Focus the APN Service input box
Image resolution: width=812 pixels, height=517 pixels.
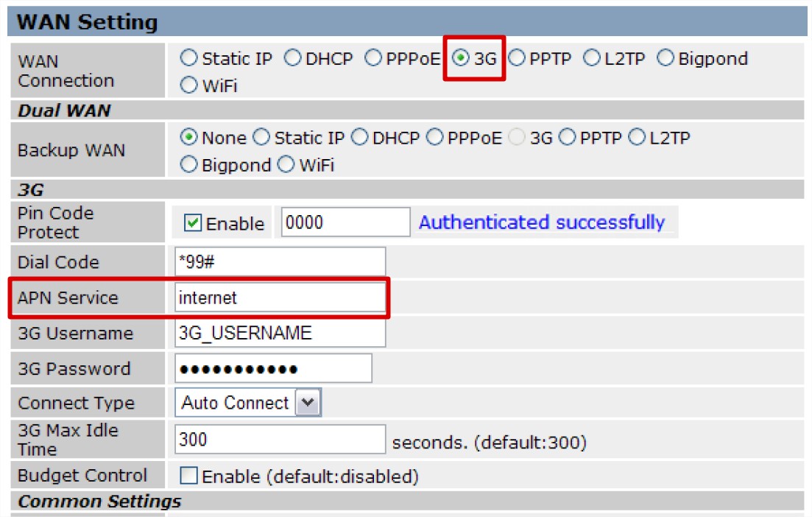point(280,298)
